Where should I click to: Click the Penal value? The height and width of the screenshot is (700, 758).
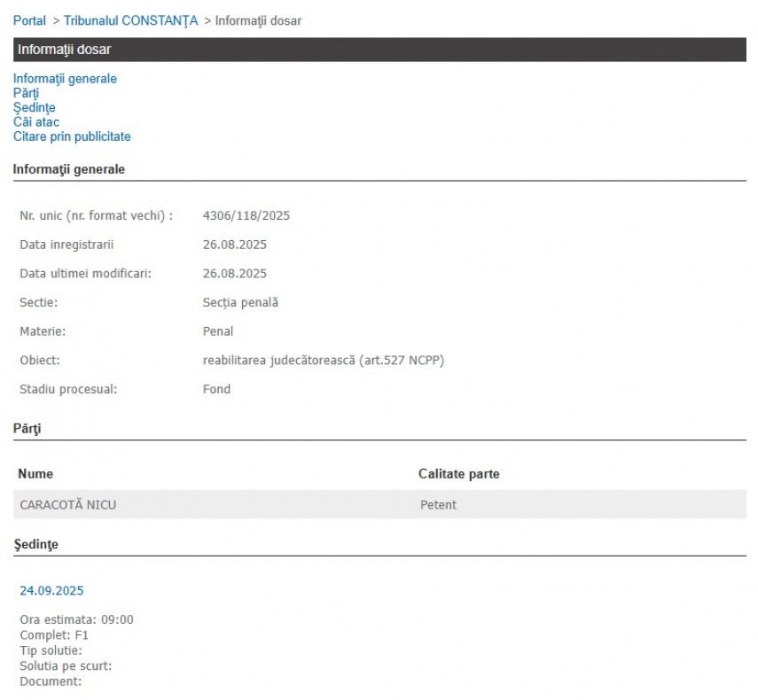[x=218, y=331]
